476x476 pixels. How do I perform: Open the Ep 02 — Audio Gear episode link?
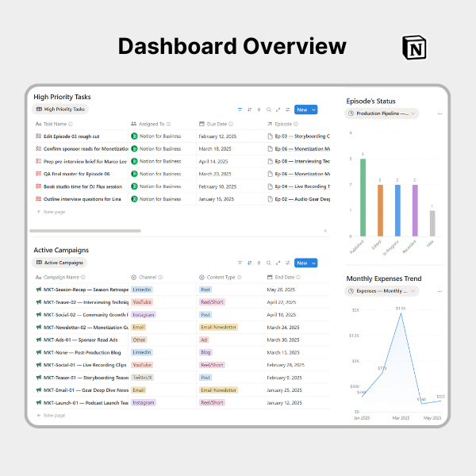(x=299, y=199)
